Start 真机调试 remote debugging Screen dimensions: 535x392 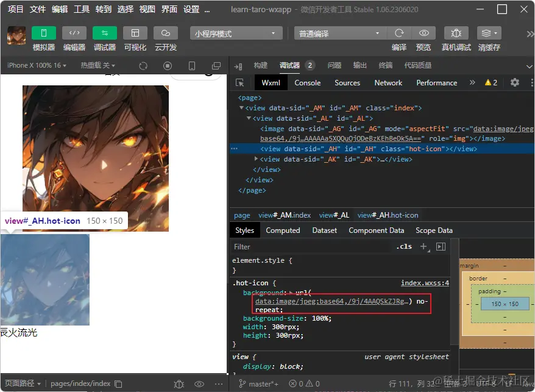click(457, 33)
